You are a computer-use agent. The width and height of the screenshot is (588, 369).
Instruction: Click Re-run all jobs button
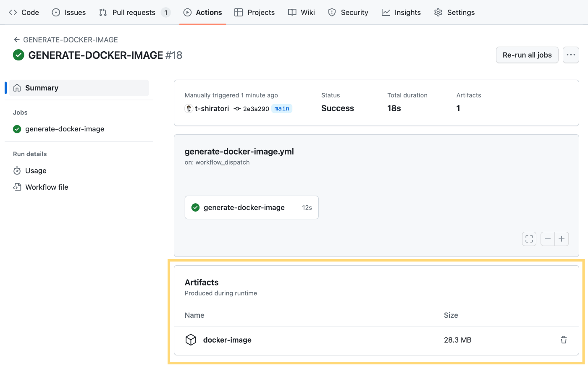pyautogui.click(x=527, y=55)
